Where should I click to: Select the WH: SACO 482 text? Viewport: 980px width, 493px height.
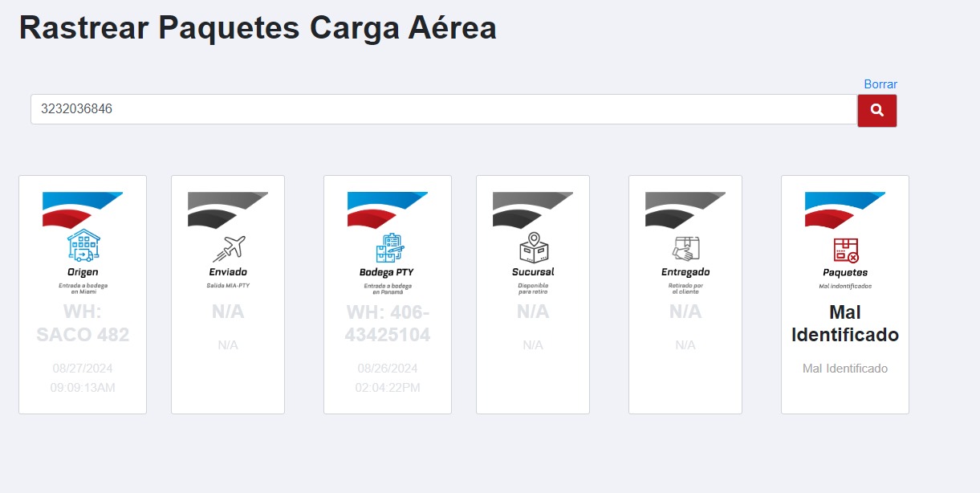(83, 324)
